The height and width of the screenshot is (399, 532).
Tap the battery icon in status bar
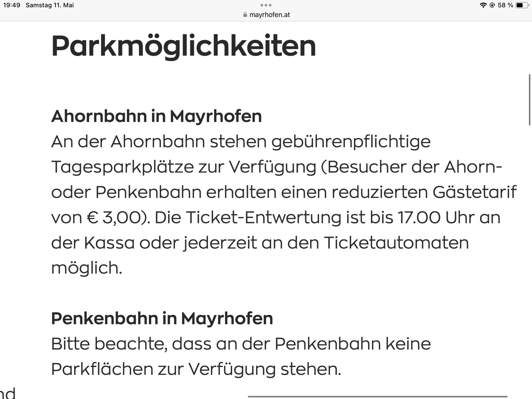point(522,5)
